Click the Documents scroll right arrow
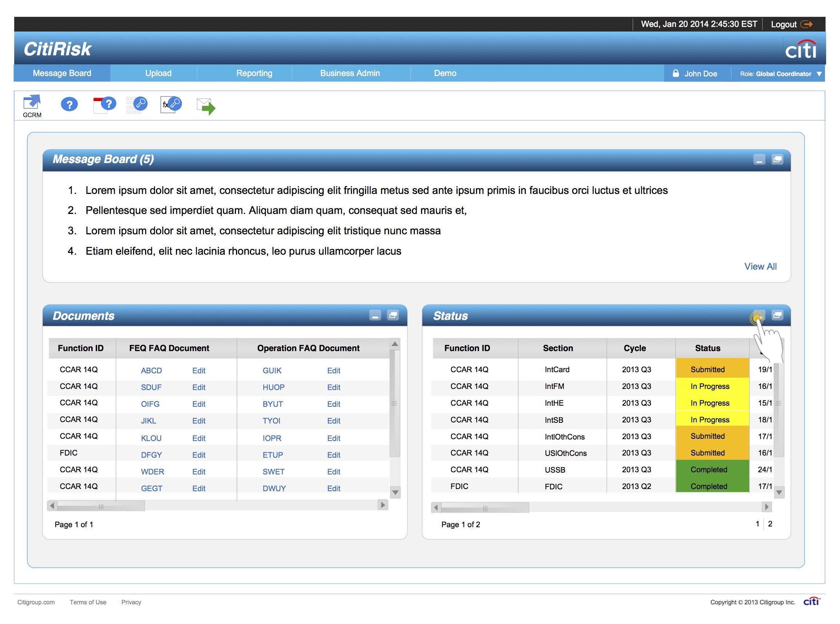 click(383, 505)
